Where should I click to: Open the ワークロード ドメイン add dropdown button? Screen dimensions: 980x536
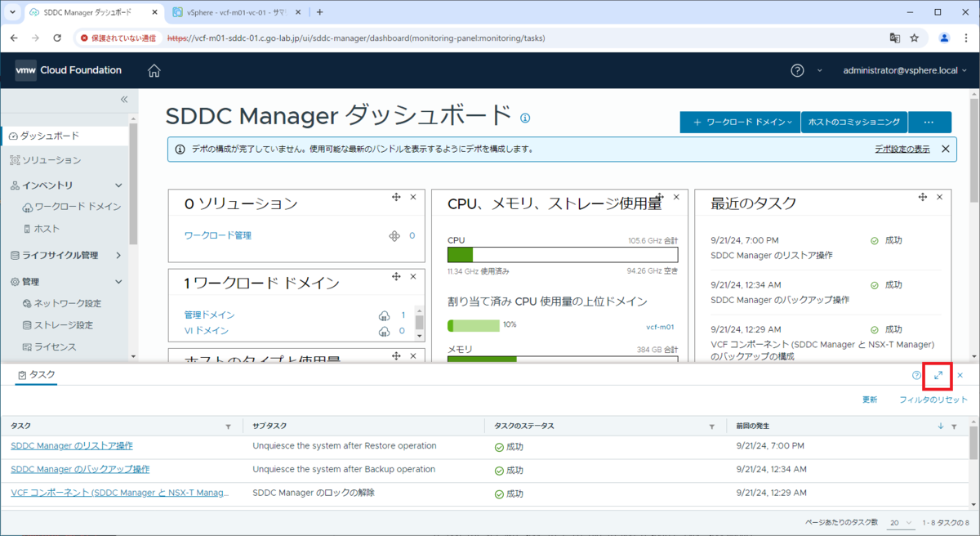(740, 122)
